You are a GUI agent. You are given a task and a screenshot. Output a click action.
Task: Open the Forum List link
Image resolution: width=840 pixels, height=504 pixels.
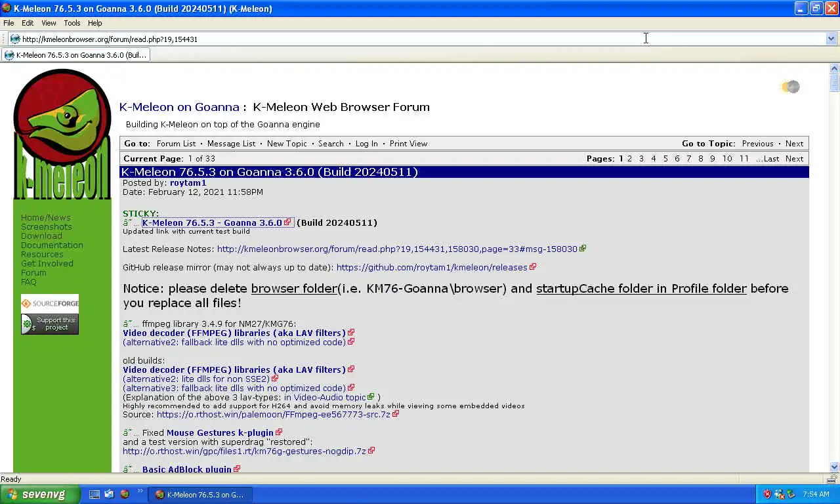(176, 144)
